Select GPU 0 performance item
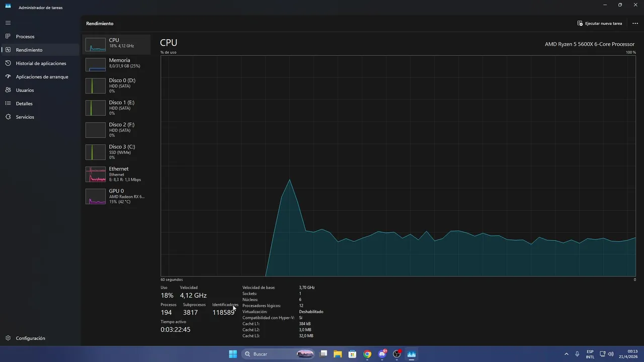The width and height of the screenshot is (644, 362). click(x=116, y=196)
